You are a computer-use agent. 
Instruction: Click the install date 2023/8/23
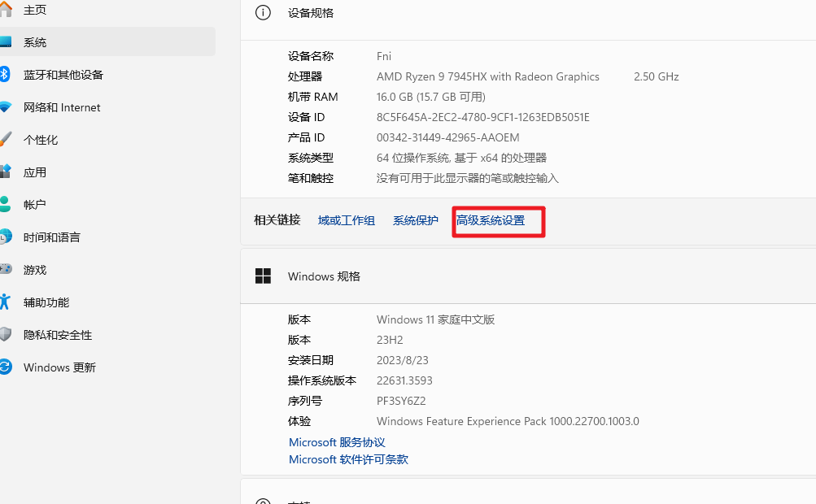[402, 360]
